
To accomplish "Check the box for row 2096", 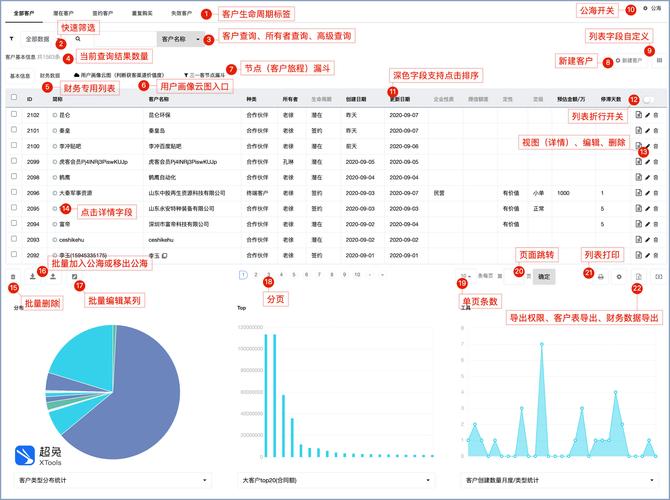I will pos(14,192).
